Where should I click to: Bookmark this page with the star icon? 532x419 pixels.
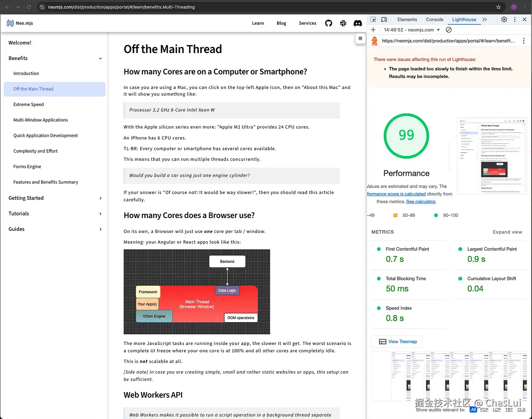(x=499, y=7)
